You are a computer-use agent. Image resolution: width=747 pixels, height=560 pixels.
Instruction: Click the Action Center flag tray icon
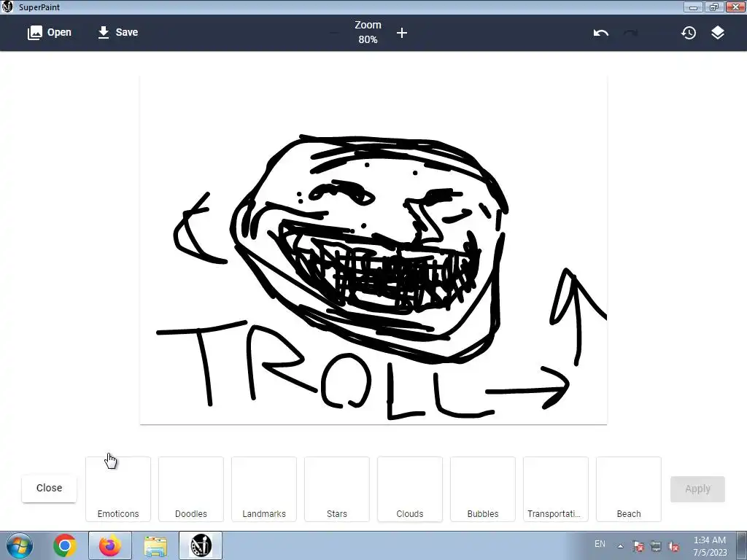(x=638, y=546)
